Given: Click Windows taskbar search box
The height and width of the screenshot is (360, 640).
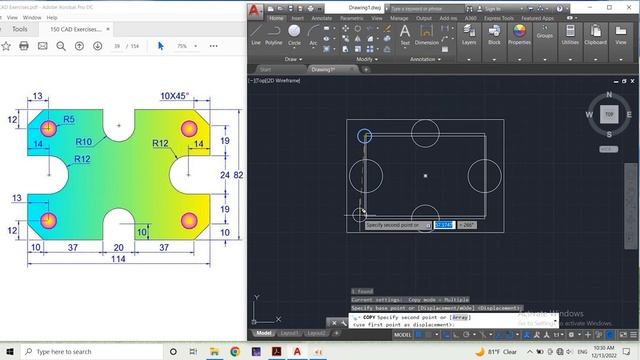Looking at the screenshot, I should [91, 351].
